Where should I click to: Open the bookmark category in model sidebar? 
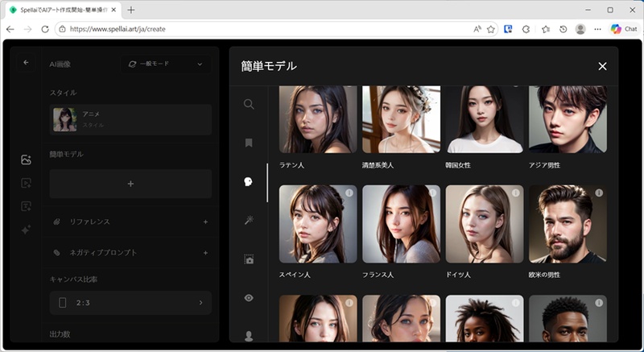click(249, 143)
